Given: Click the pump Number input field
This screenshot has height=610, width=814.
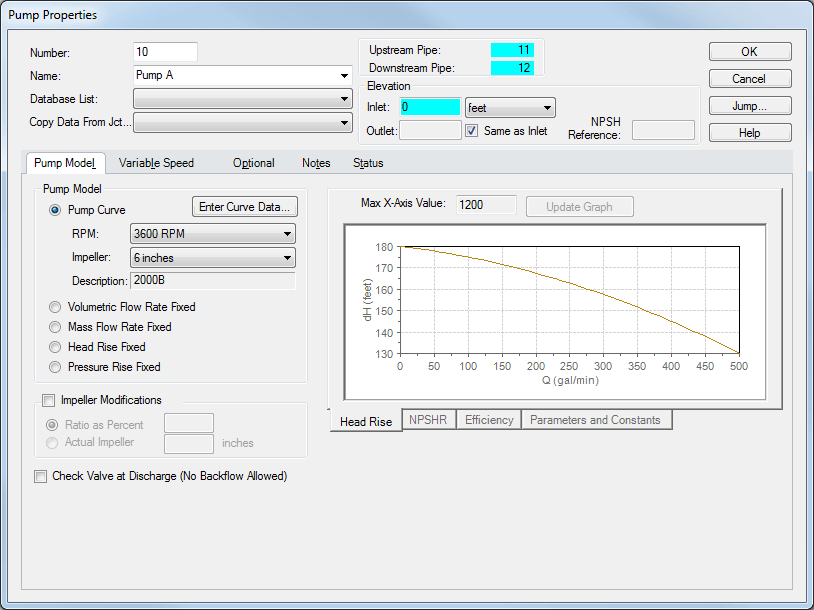Looking at the screenshot, I should pos(165,52).
